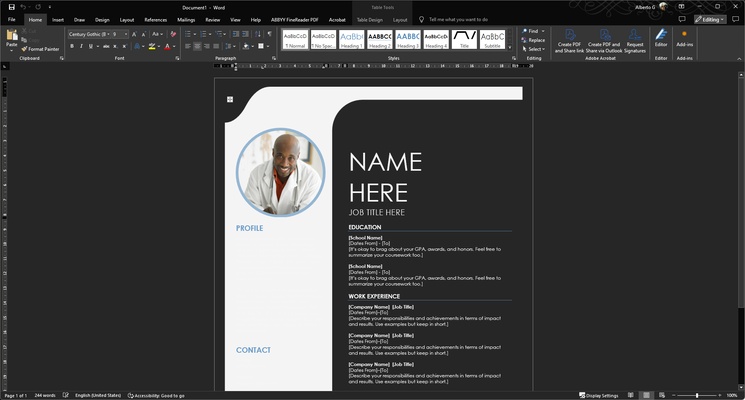Justify the paragraph text
745x400 pixels.
pyautogui.click(x=216, y=47)
